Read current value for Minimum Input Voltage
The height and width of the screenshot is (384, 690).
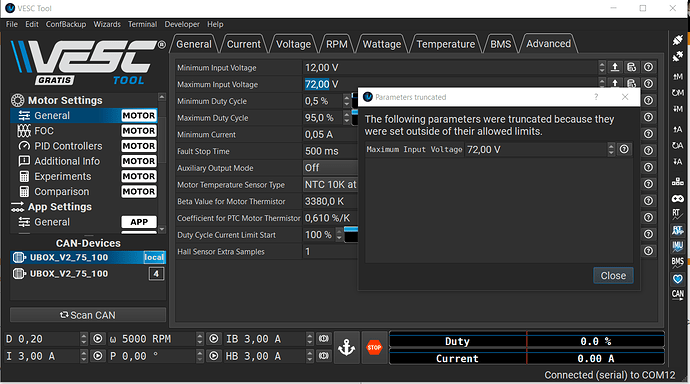tap(615, 67)
